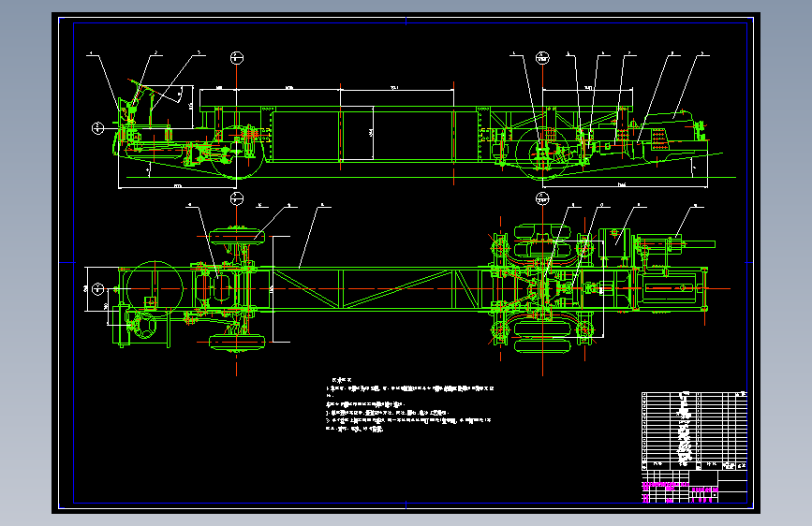
Task: Click the datum circle left of the plan-view centerline
Action: 98,289
